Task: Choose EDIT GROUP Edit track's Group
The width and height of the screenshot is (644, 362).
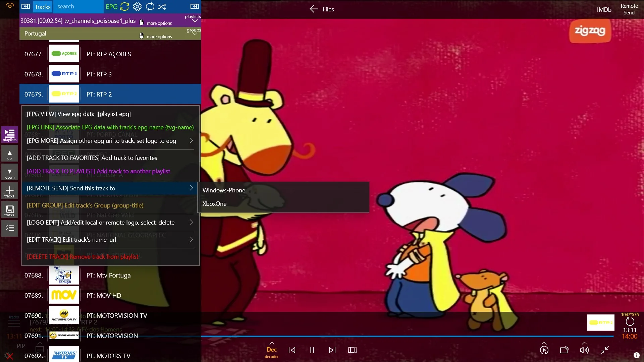Action: 110,205
